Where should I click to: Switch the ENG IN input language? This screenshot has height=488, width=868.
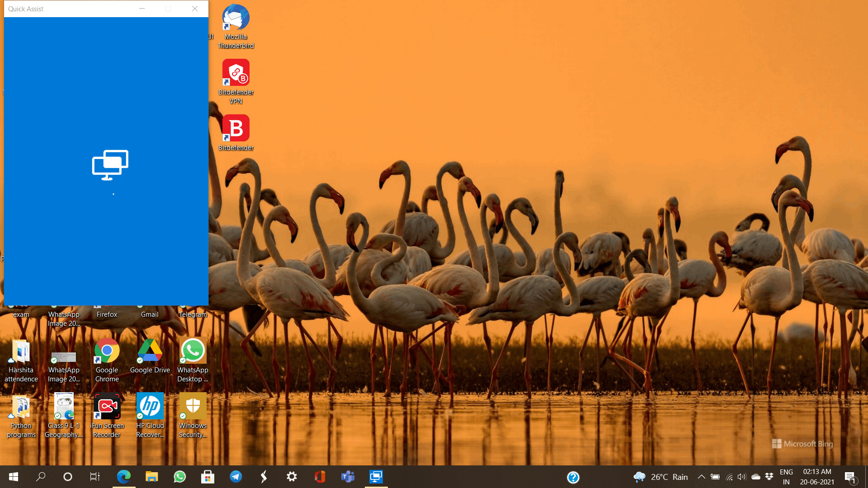786,477
